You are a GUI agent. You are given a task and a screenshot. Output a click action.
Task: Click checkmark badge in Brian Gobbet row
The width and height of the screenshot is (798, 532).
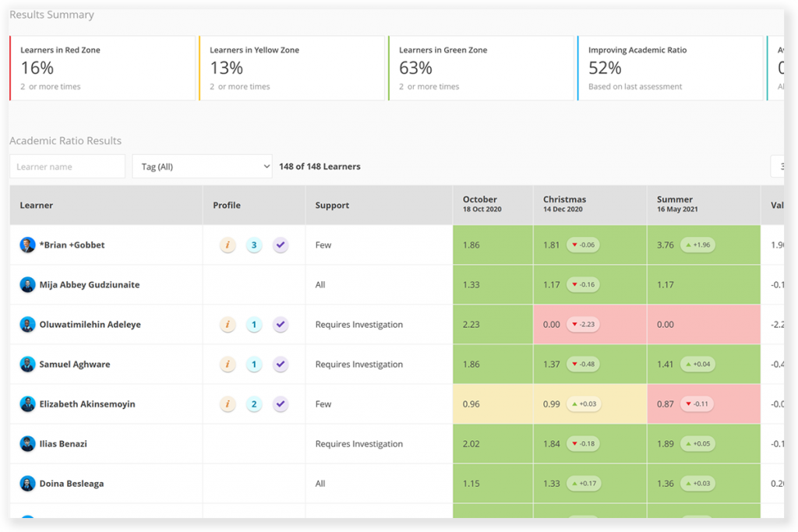[281, 245]
